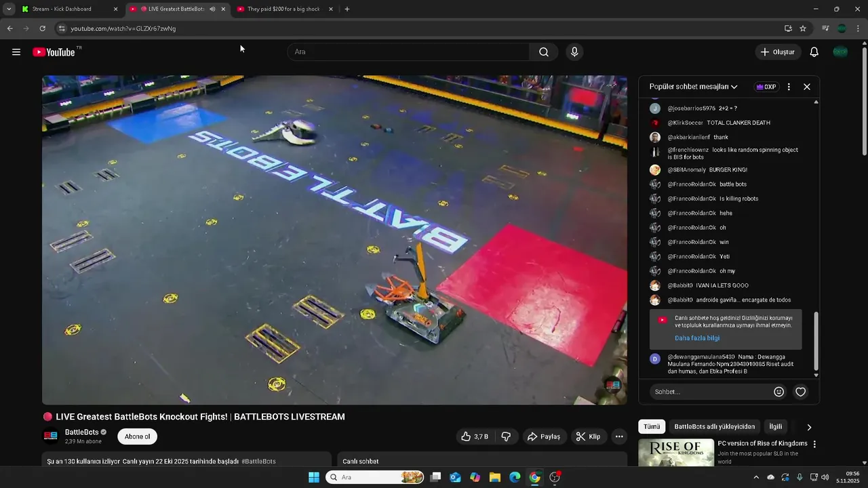
Task: Select the Tümü filter chip
Action: (x=652, y=427)
